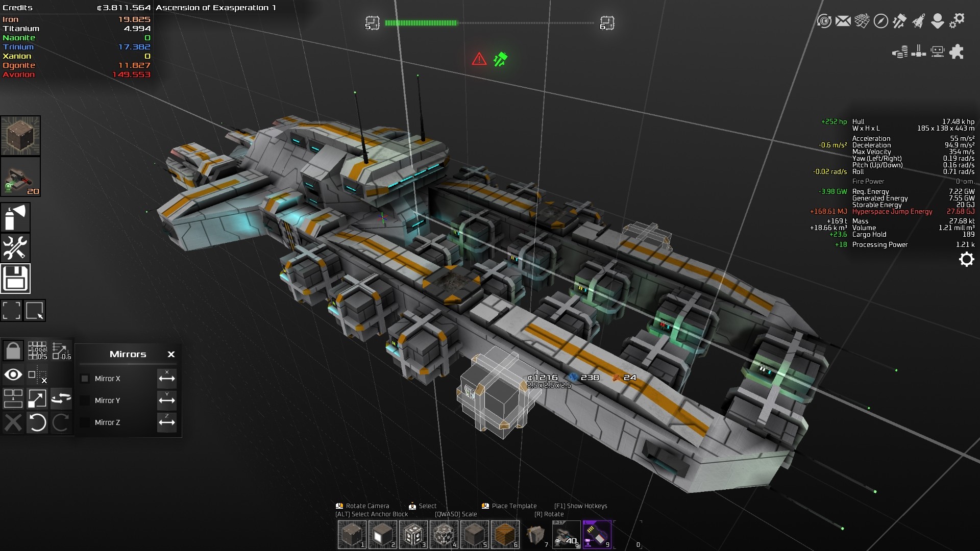Toggle the eye/visibility icon
The image size is (980, 551).
(12, 374)
